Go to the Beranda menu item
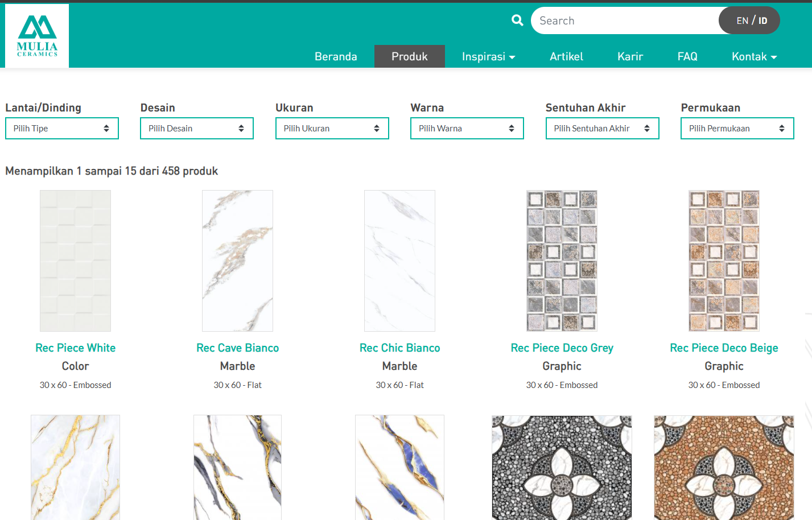The image size is (812, 520). (x=336, y=56)
